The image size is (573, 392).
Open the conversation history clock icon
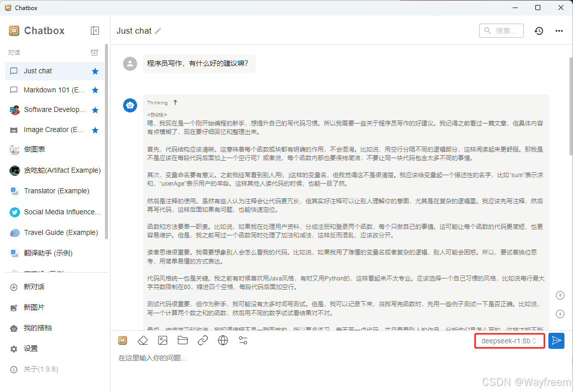click(x=539, y=31)
